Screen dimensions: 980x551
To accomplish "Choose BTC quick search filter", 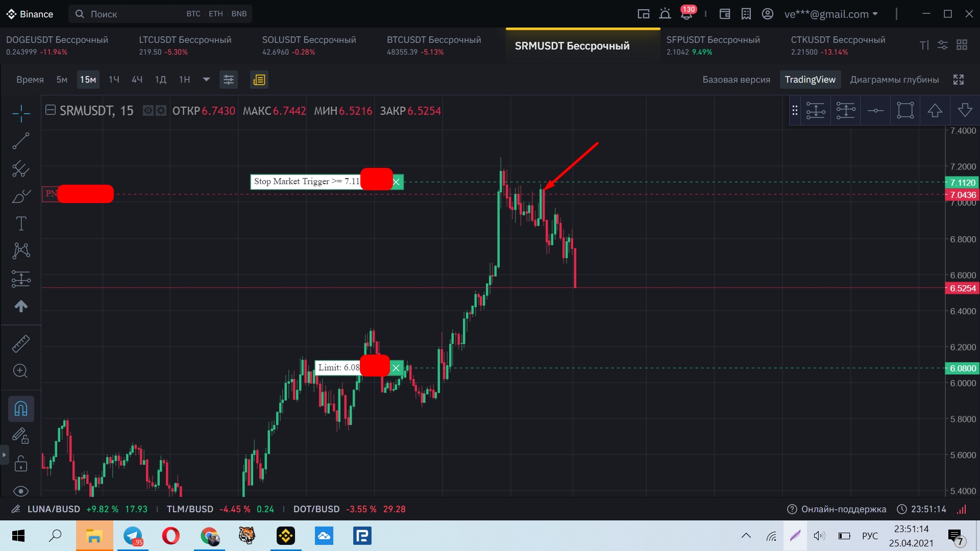I will [x=193, y=14].
